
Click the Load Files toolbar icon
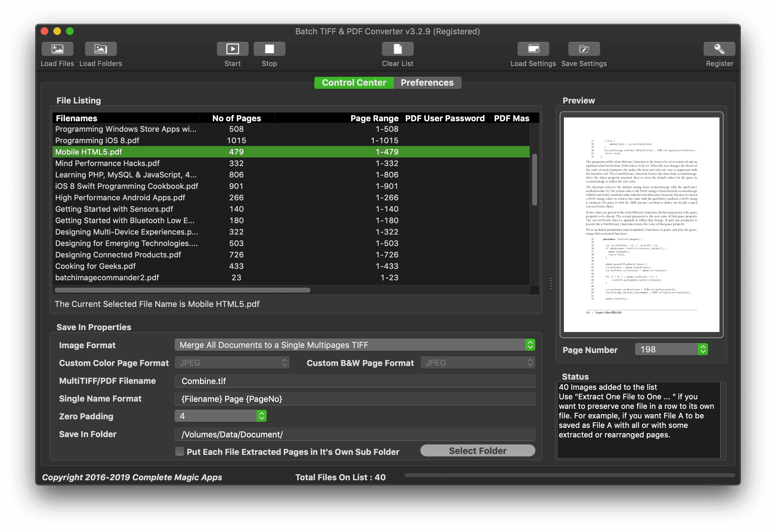[x=57, y=49]
